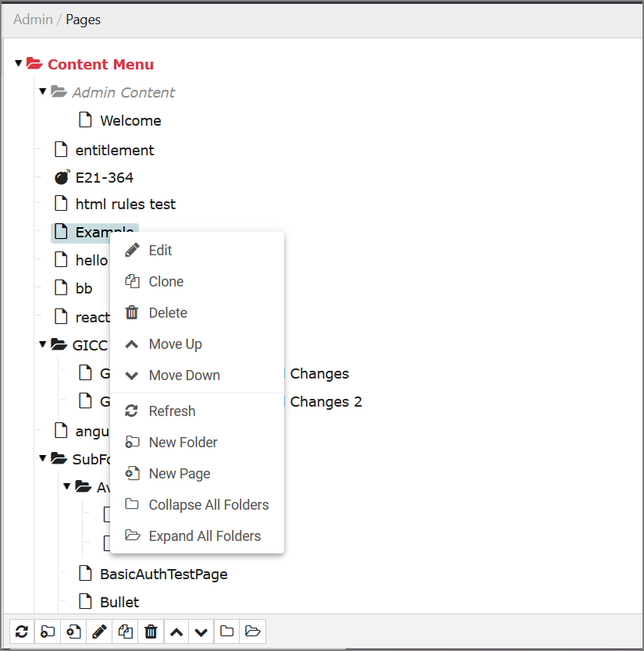Select Move Up in the context menu
The width and height of the screenshot is (644, 651).
[197, 343]
